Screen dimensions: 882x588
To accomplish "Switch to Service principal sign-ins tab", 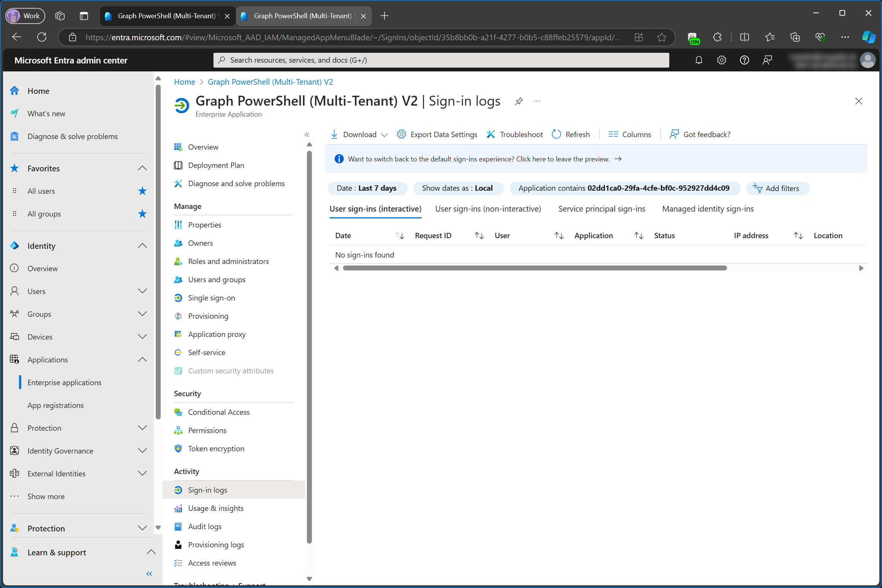I will click(602, 209).
